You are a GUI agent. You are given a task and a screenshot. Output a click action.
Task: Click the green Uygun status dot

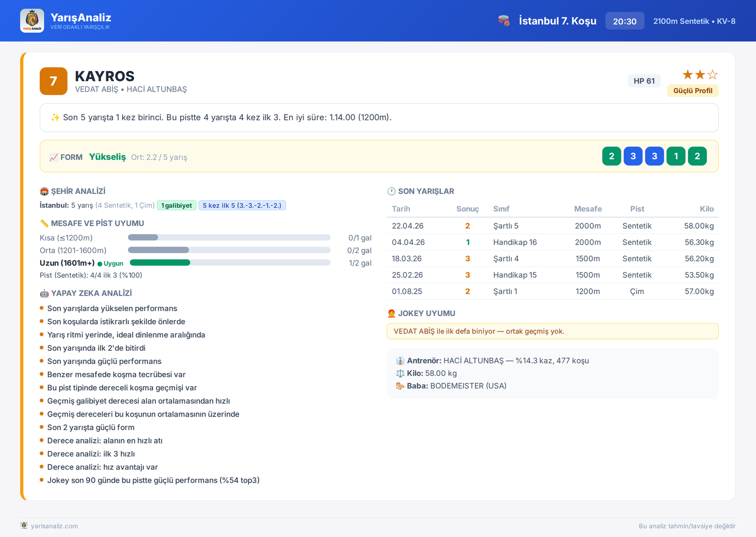click(x=100, y=264)
